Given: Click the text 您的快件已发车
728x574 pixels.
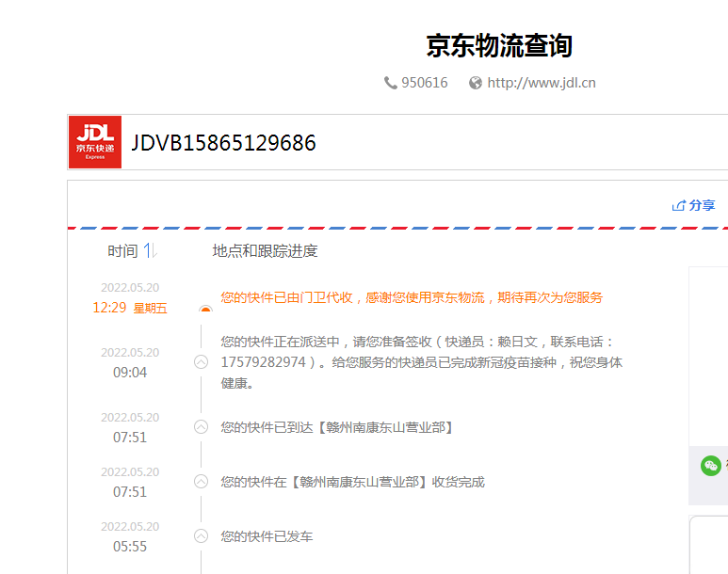Looking at the screenshot, I should pos(267,536).
